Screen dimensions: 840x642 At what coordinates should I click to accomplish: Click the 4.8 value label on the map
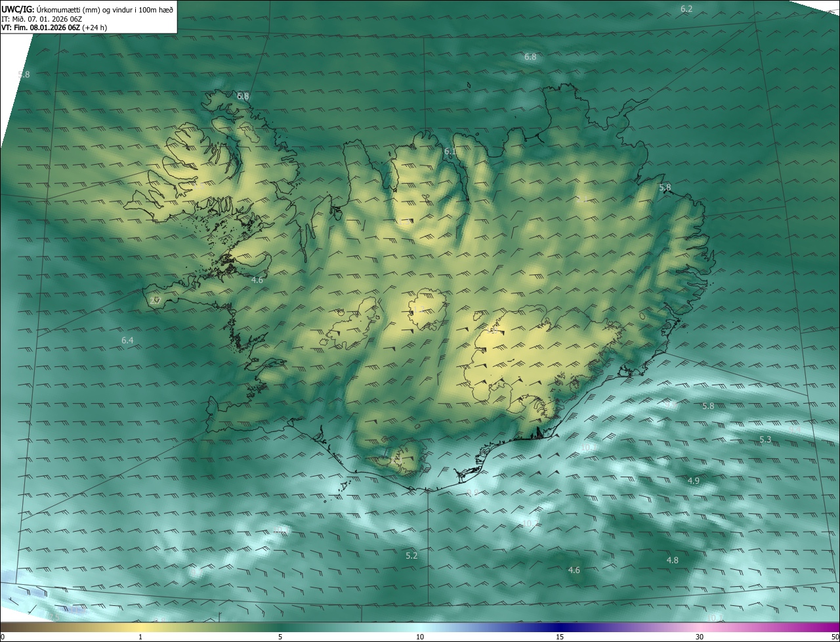pos(672,560)
